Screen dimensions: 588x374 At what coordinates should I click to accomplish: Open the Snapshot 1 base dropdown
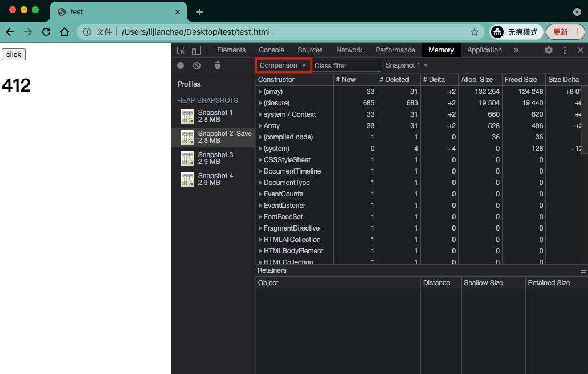[x=406, y=65]
